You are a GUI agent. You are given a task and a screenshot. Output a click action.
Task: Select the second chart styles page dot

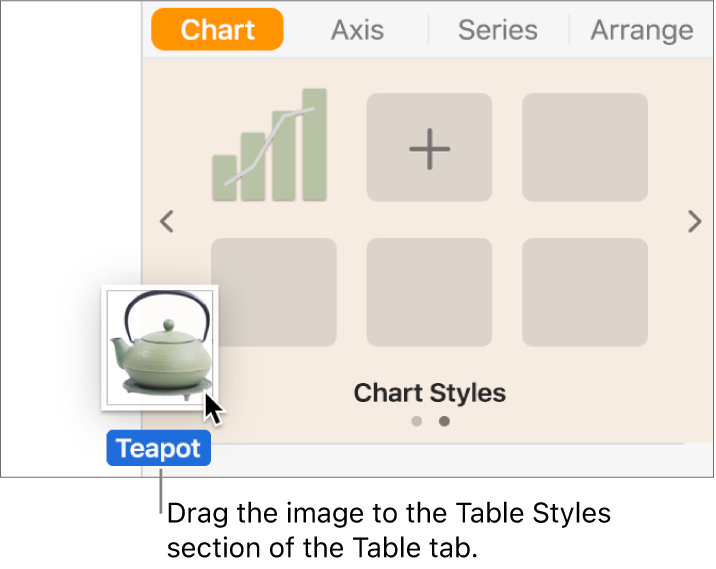[444, 421]
